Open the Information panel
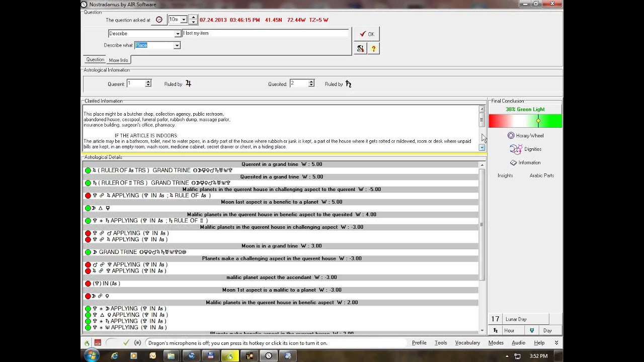644x362 pixels. (525, 162)
